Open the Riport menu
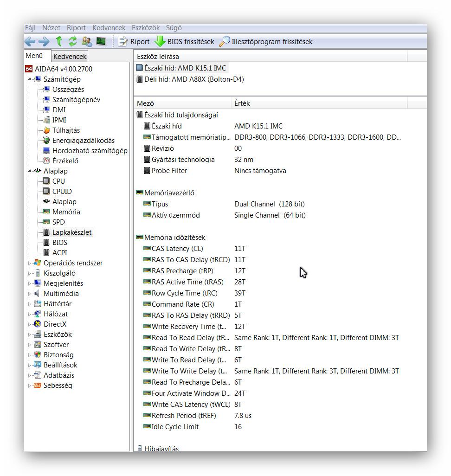This screenshot has height=476, width=451. click(x=76, y=28)
